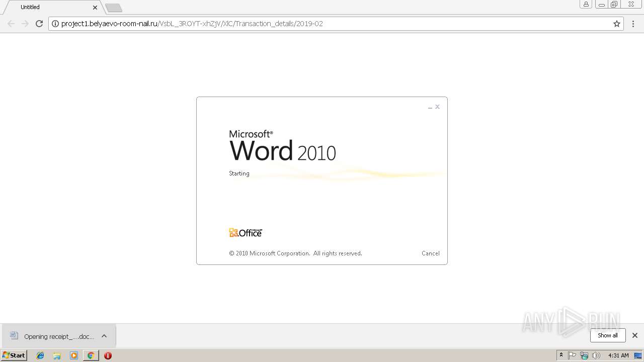This screenshot has width=644, height=362.
Task: View site information icon in address bar
Action: click(55, 24)
